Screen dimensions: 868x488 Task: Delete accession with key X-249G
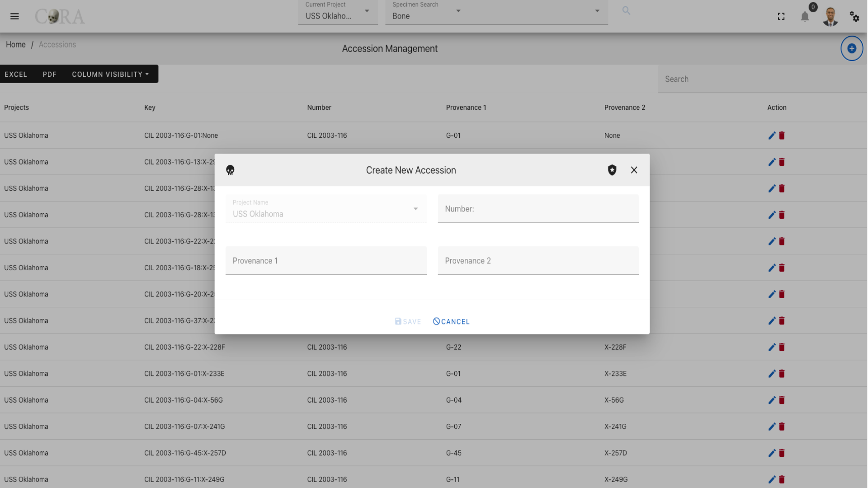[782, 479]
